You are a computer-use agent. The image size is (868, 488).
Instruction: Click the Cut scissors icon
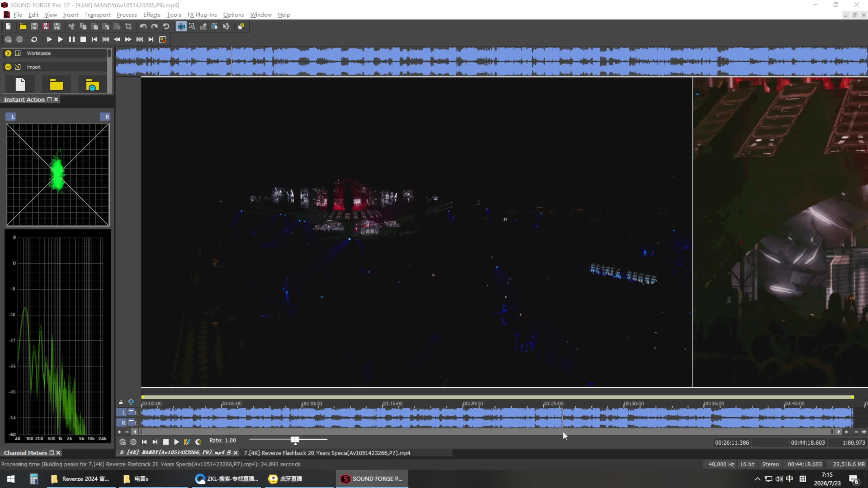72,26
